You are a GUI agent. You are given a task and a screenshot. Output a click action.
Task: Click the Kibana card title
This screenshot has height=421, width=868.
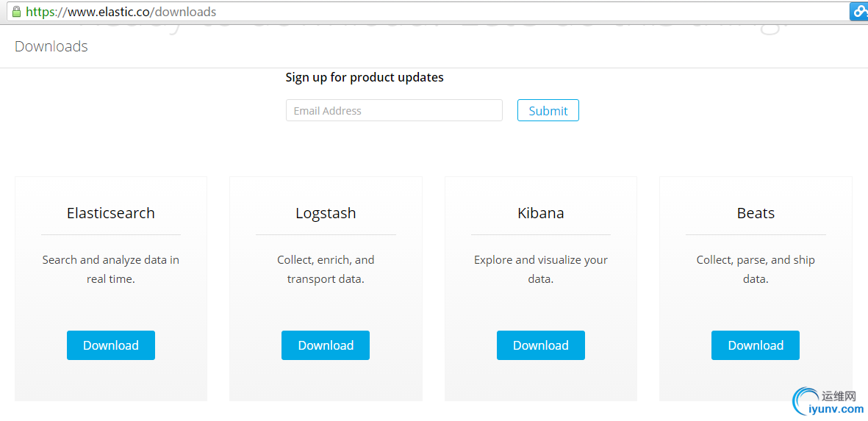[x=541, y=213]
